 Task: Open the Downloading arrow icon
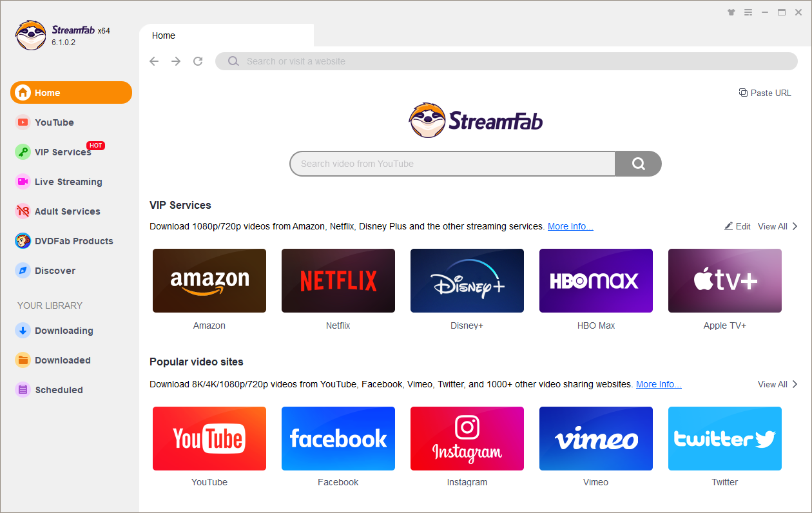(x=23, y=331)
